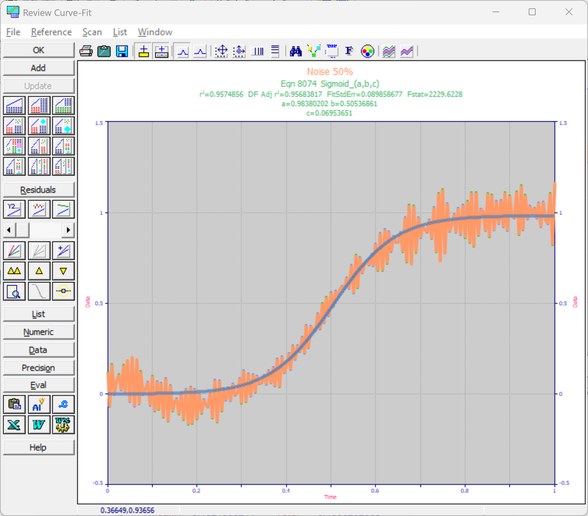588x516 pixels.
Task: Click the page-with-magnifier icon
Action: click(x=14, y=291)
